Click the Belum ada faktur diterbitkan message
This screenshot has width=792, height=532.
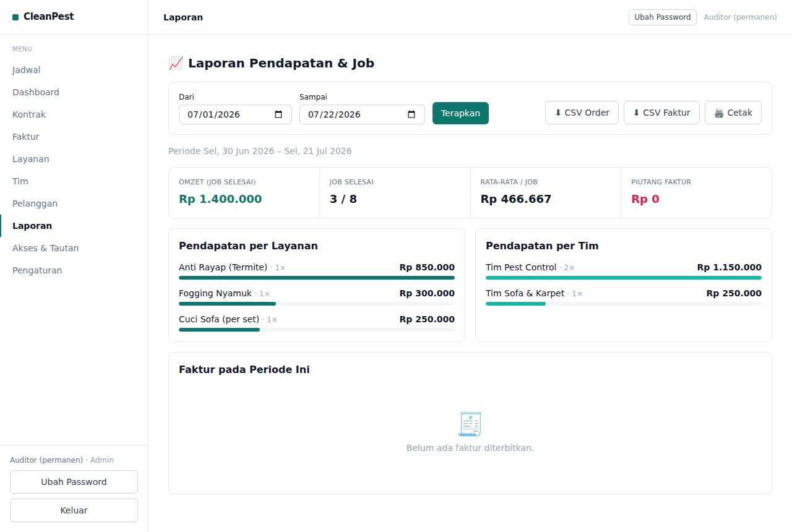pos(470,448)
